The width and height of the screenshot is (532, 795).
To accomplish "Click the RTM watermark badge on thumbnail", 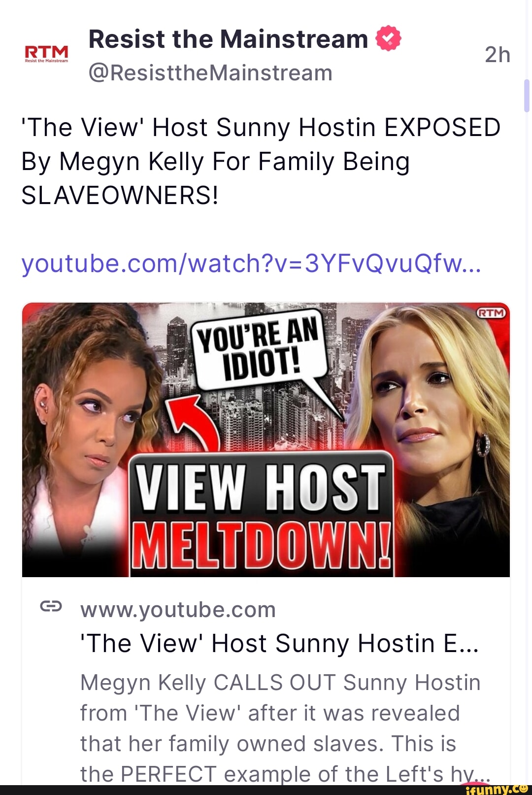I will pos(491,313).
